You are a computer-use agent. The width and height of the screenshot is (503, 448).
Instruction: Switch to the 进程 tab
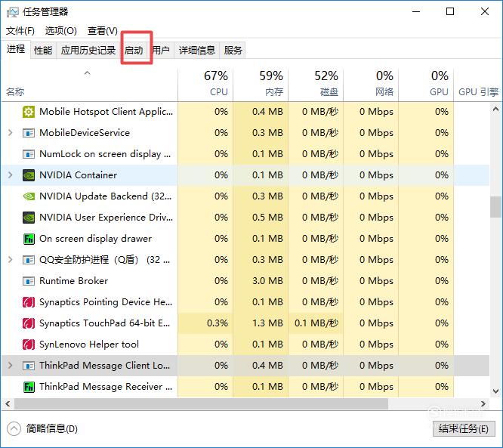[16, 49]
